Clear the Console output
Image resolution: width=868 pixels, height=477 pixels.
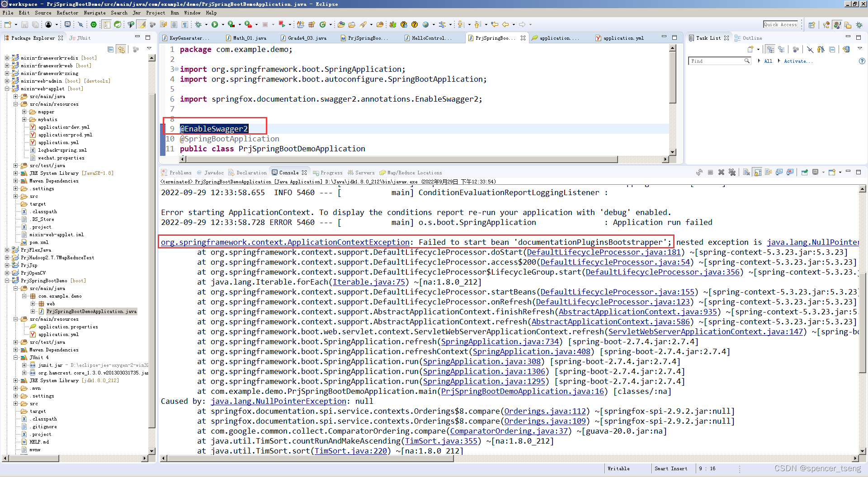(x=746, y=172)
